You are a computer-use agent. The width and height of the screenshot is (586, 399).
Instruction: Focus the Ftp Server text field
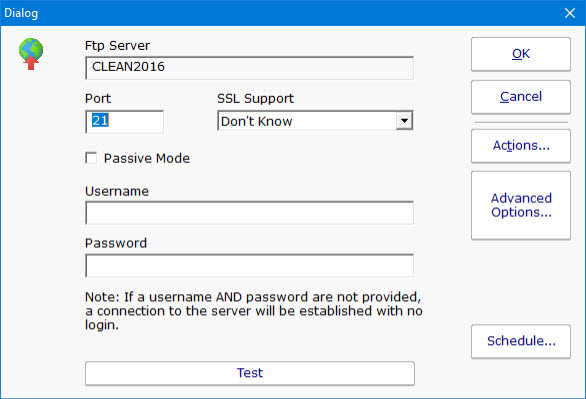(x=249, y=68)
